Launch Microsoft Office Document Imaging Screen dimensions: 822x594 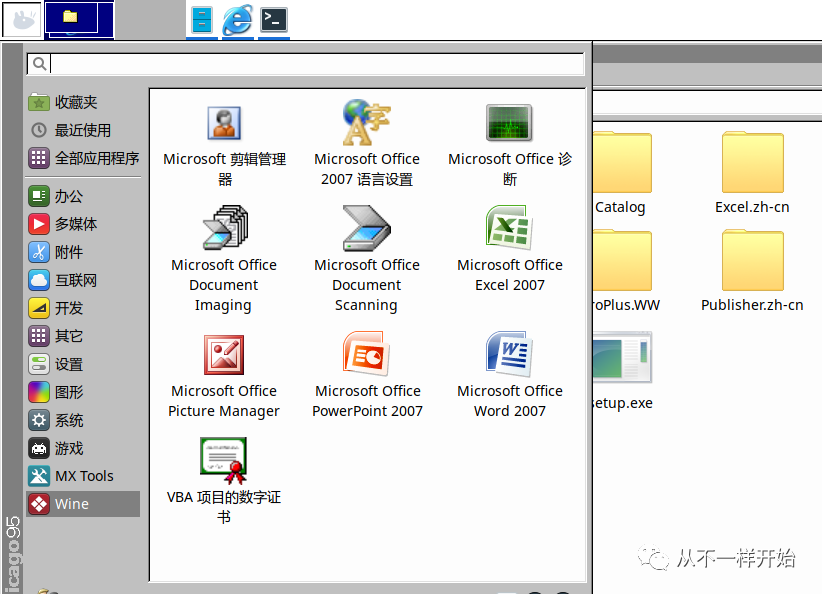click(x=224, y=259)
